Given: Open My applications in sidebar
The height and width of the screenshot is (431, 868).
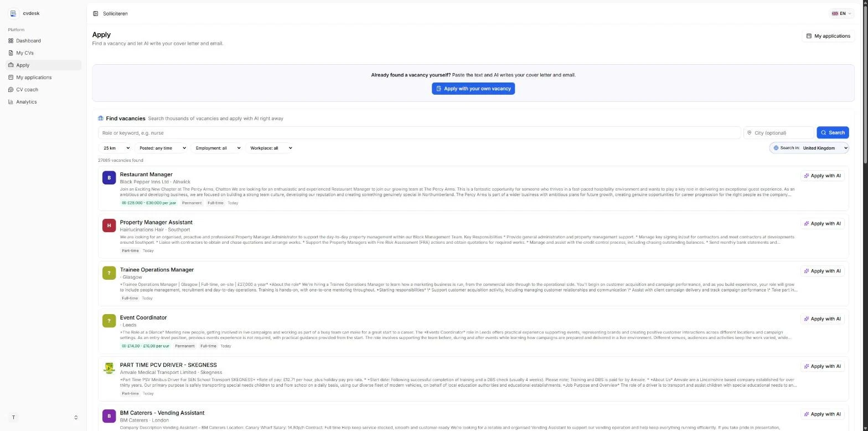Looking at the screenshot, I should pos(44,78).
